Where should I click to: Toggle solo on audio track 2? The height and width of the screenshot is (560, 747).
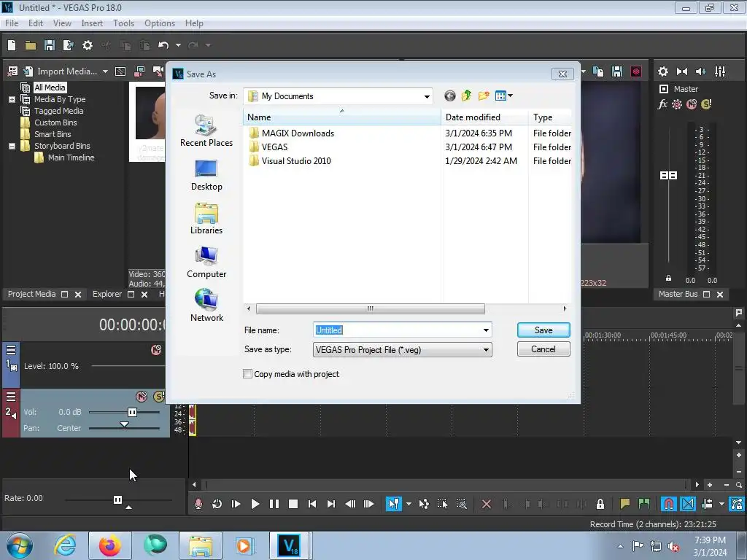[158, 396]
